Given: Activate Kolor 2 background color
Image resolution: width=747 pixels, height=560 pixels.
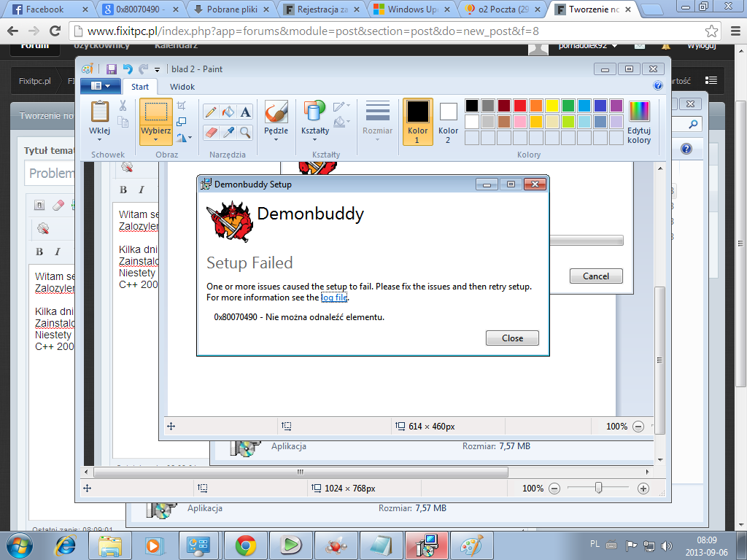Looking at the screenshot, I should [448, 122].
